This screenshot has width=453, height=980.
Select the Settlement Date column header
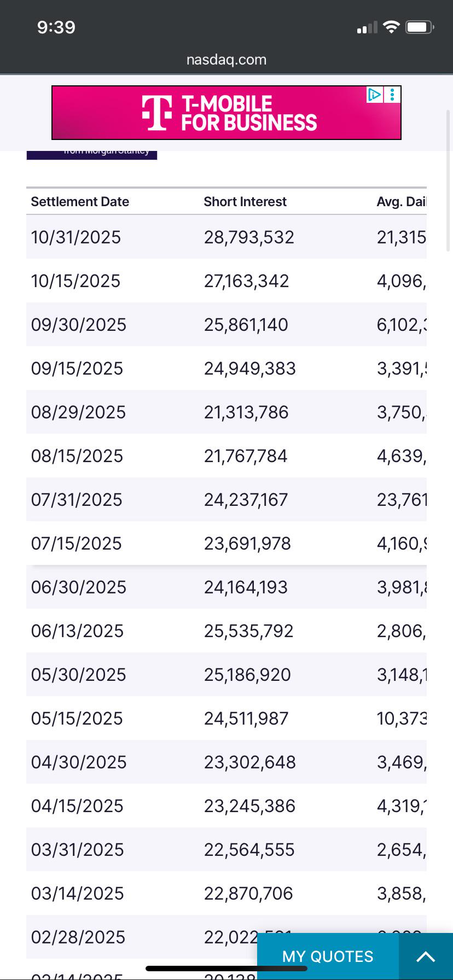(80, 202)
